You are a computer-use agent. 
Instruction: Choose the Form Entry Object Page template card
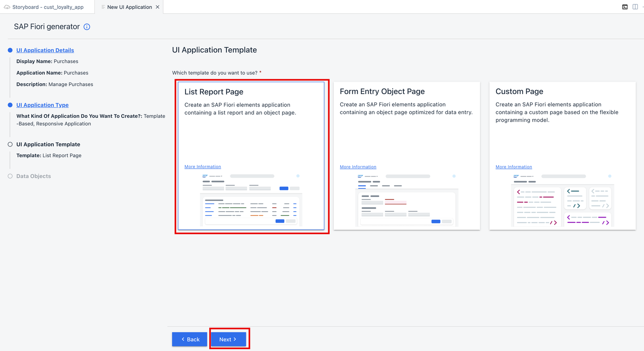[x=407, y=156]
